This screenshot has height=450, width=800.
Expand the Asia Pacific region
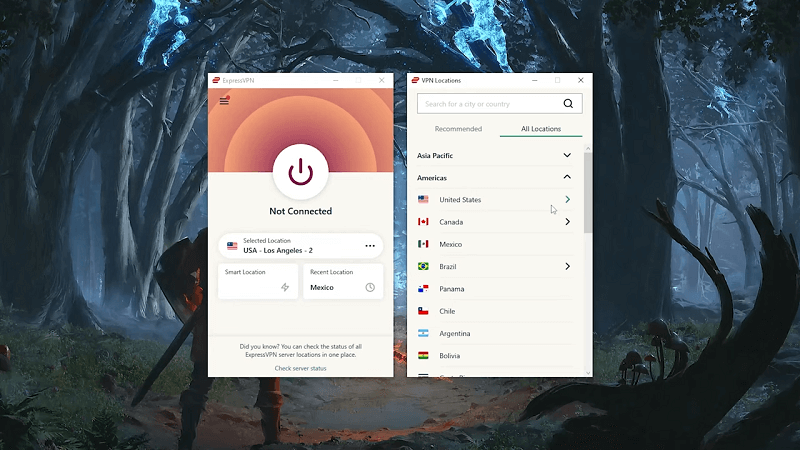(567, 155)
